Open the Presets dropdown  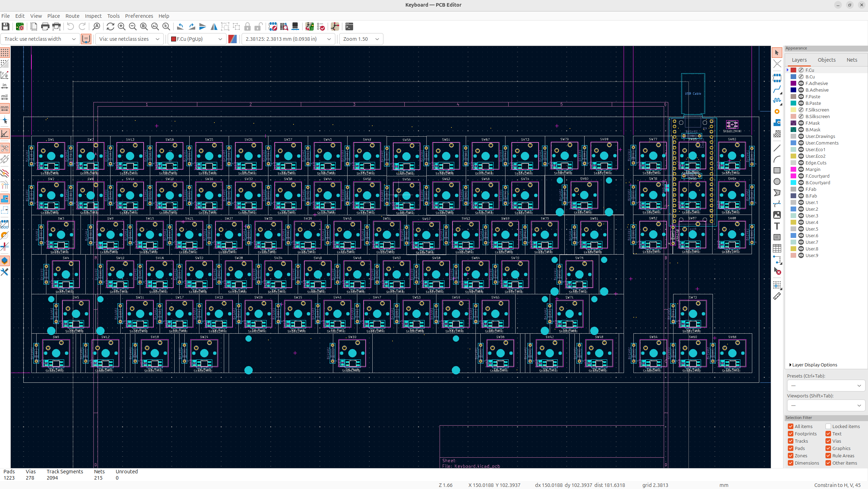point(826,386)
